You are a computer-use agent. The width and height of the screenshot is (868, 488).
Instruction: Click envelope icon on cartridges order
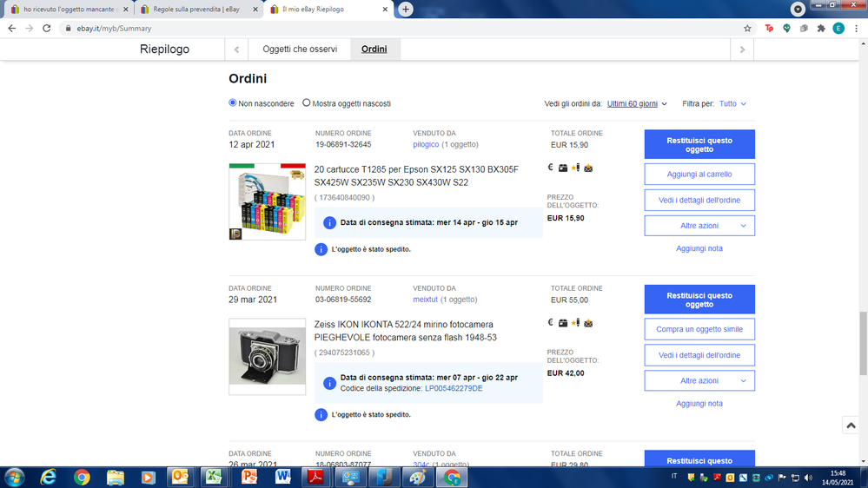588,168
